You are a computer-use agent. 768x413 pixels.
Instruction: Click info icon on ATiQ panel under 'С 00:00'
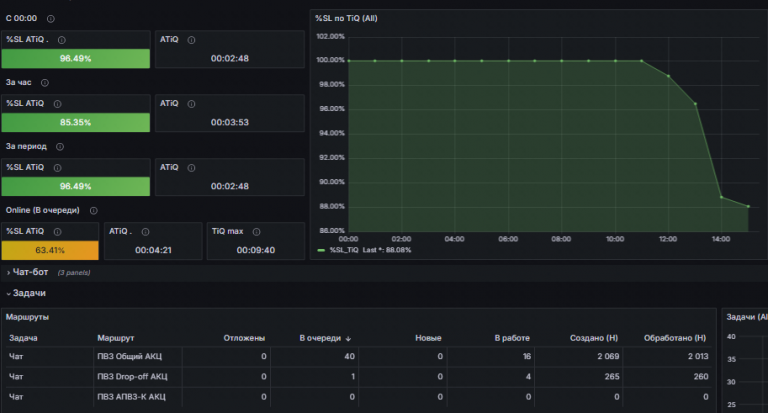click(192, 40)
